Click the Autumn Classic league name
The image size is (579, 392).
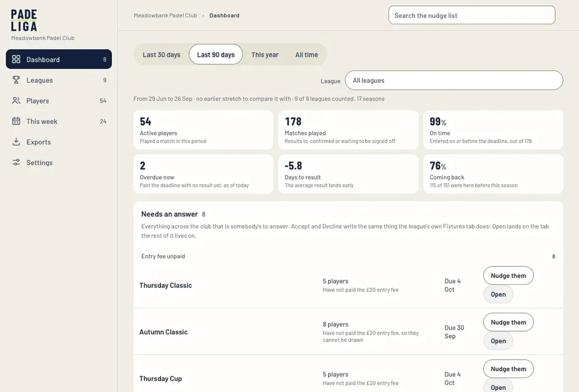[163, 332]
